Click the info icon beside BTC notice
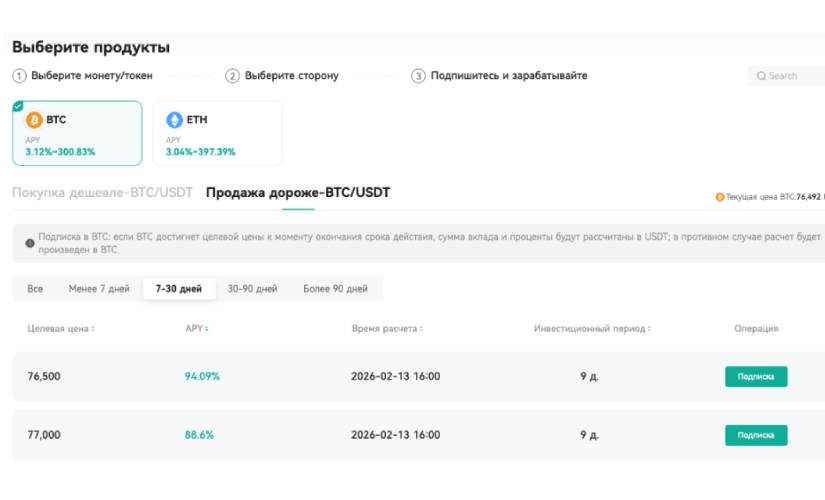Image resolution: width=825 pixels, height=500 pixels. tap(29, 243)
